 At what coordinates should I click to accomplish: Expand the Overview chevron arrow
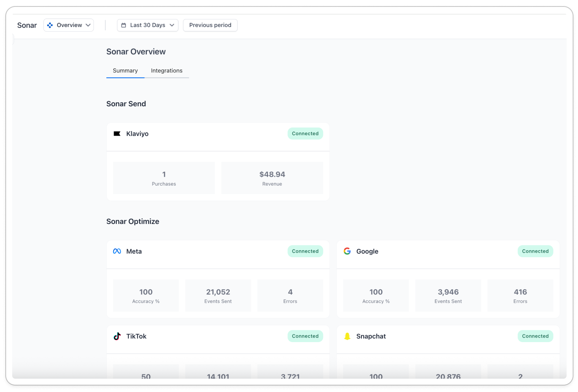coord(88,25)
